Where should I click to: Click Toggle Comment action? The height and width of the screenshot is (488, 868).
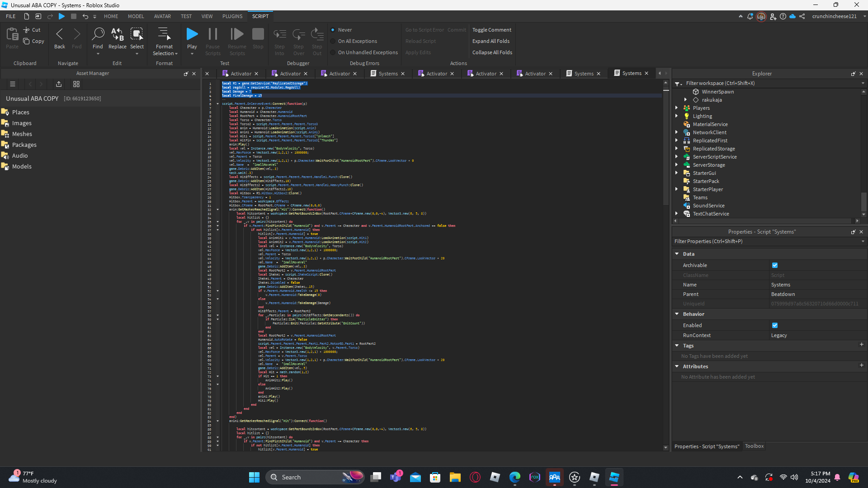(492, 30)
